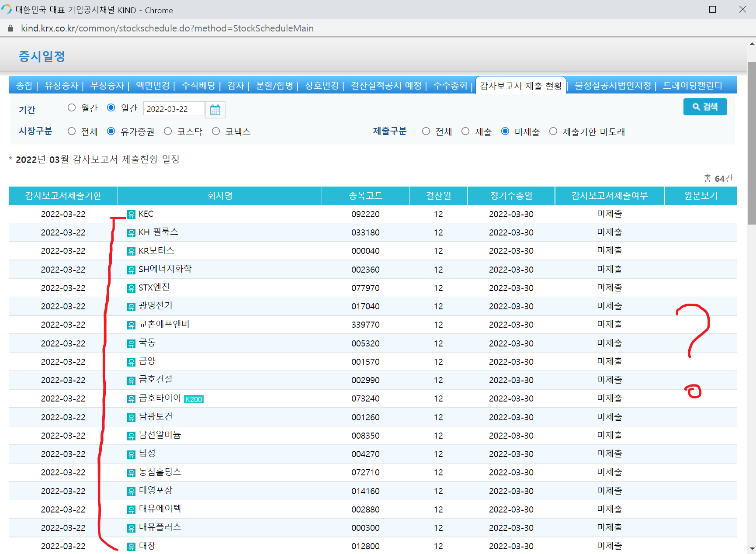Click market icon beside 금양
The height and width of the screenshot is (554, 756).
click(131, 362)
